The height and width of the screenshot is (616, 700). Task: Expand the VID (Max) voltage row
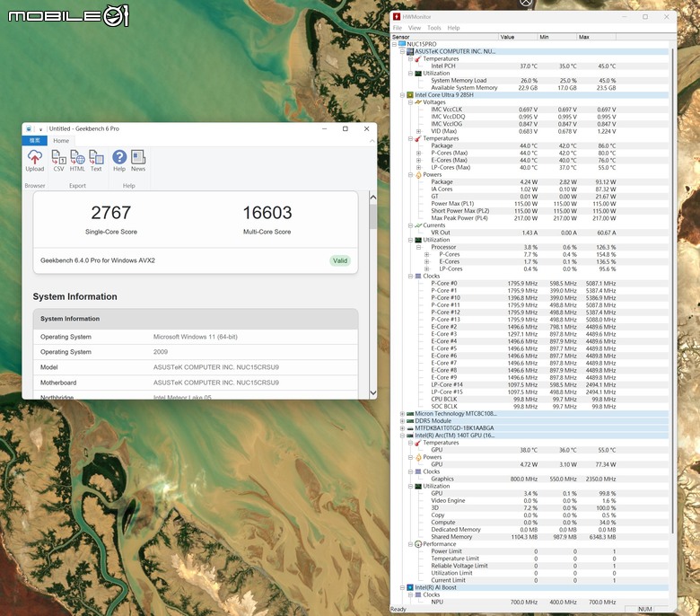[x=419, y=131]
